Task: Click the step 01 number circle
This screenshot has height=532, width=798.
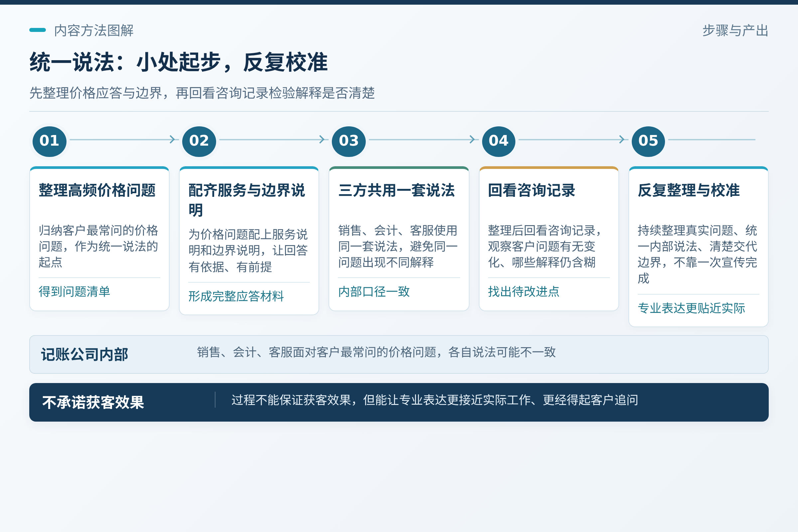Action: (50, 142)
